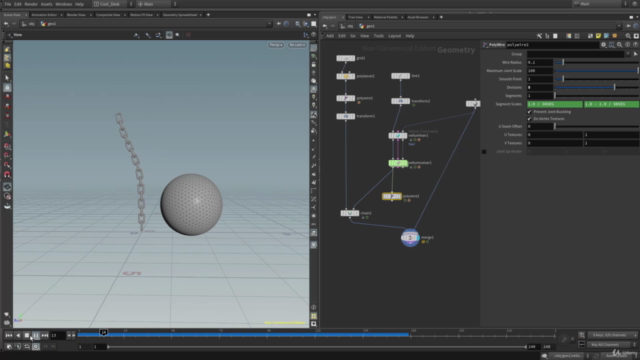Open the Cool_Desk desktop dropdown
The image size is (640, 360).
click(110, 4)
